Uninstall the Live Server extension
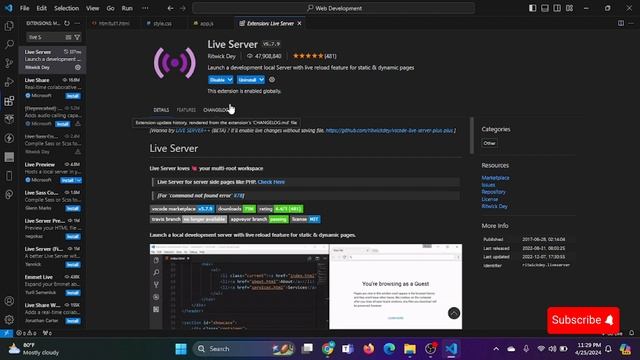This screenshot has height=360, width=640. point(247,80)
